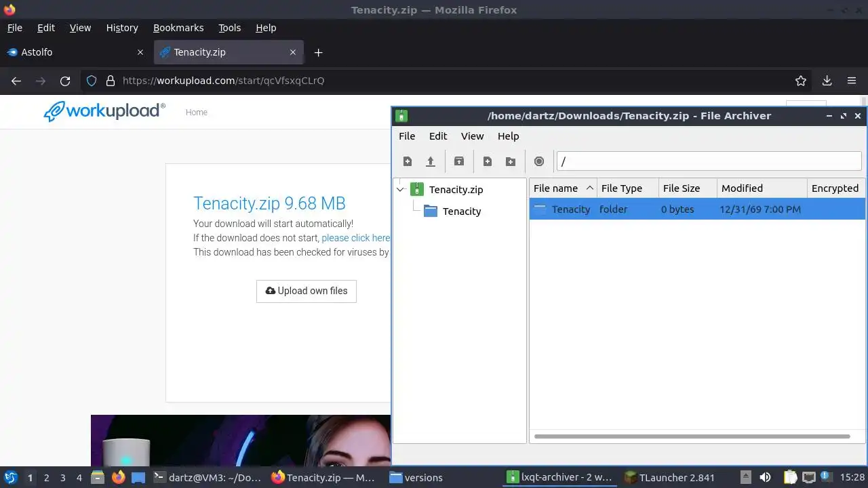Viewport: 868px width, 488px height.
Task: Click the network tray icon
Action: pyautogui.click(x=808, y=477)
